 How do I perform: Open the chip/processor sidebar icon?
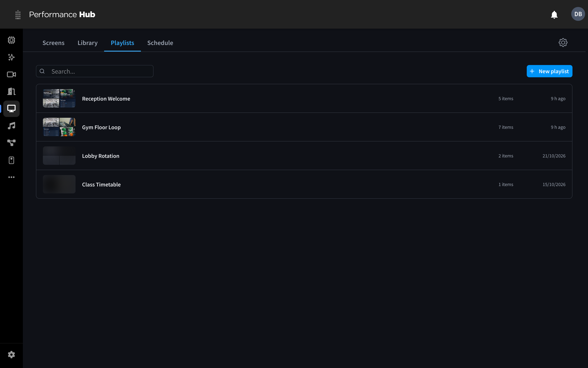pyautogui.click(x=11, y=40)
